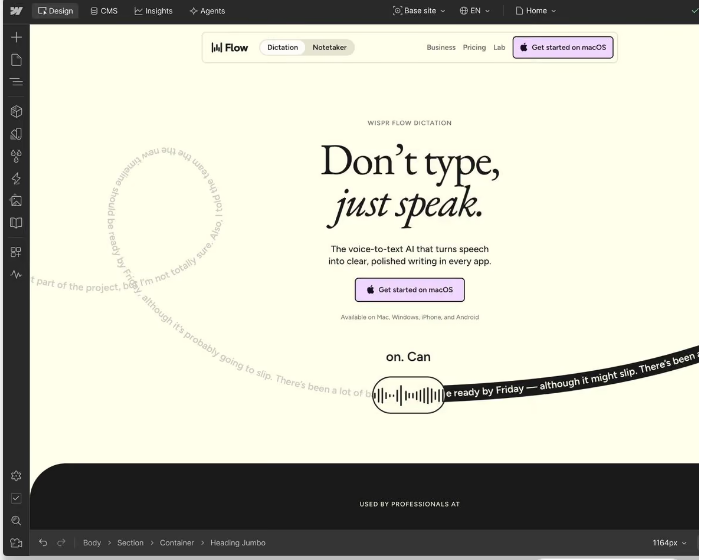The height and width of the screenshot is (560, 714).
Task: Open the EN locale dropdown
Action: (x=474, y=10)
